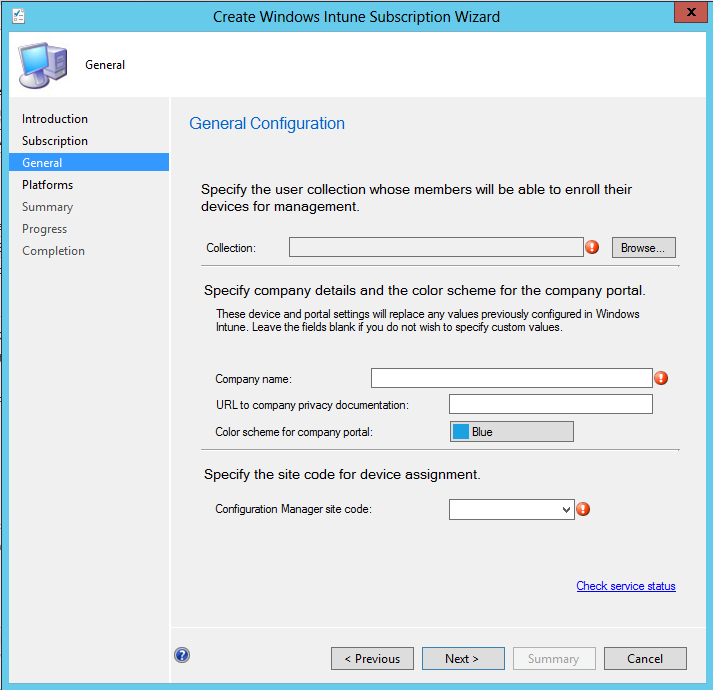The width and height of the screenshot is (713, 690).
Task: Select the Summary step in sidebar
Action: (47, 207)
